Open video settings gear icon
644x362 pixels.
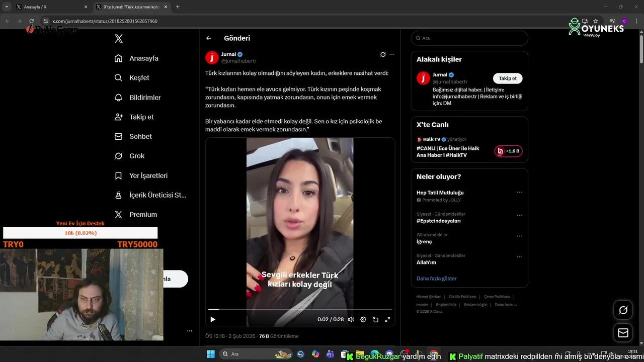pos(363,319)
